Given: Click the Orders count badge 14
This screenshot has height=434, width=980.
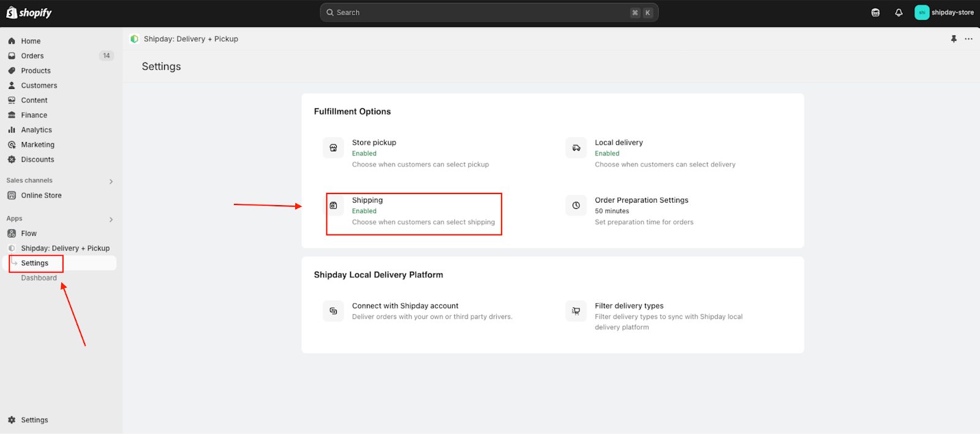Looking at the screenshot, I should click(107, 56).
